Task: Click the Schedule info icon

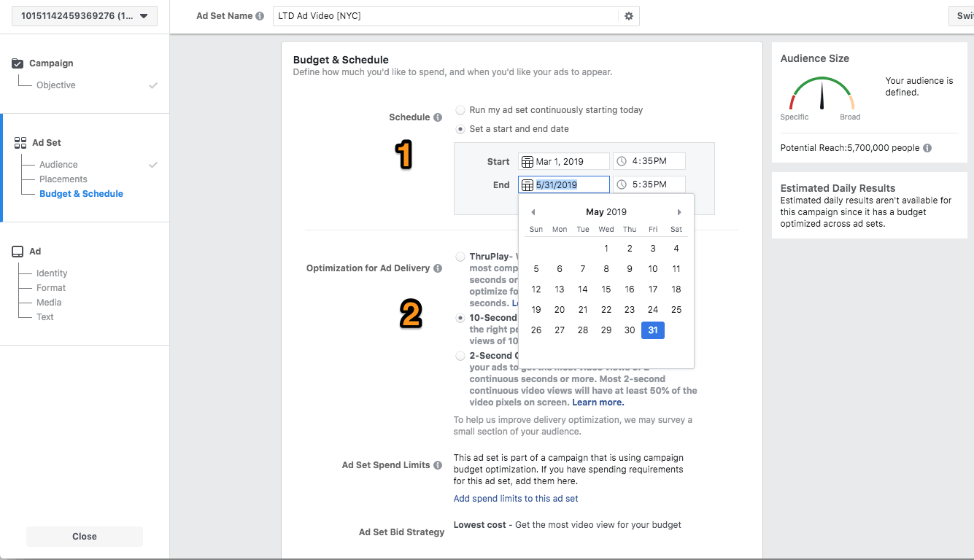Action: tap(438, 117)
